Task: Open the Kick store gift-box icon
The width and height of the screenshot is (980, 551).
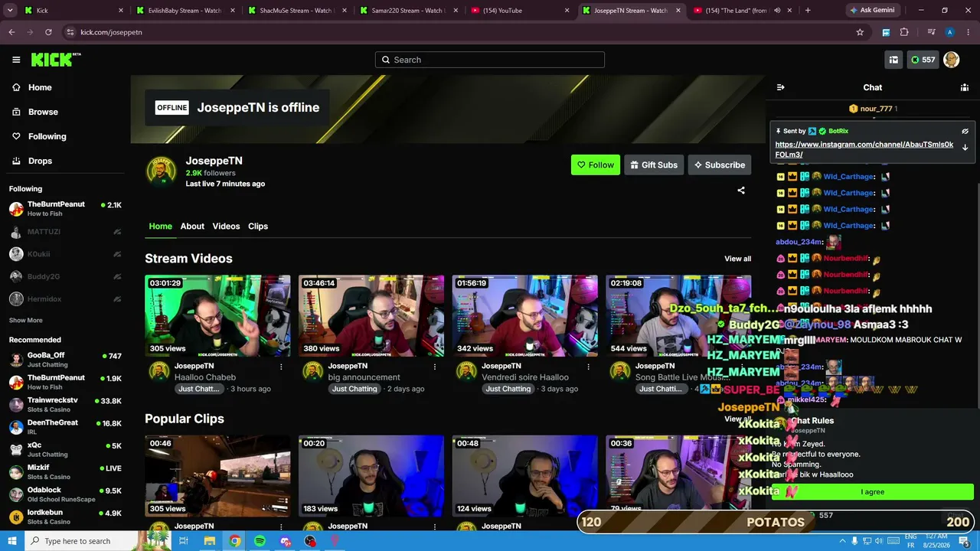Action: coord(893,60)
